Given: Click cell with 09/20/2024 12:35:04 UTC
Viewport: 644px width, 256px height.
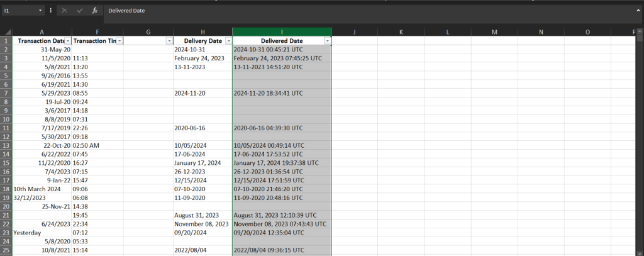Looking at the screenshot, I should [x=282, y=233].
